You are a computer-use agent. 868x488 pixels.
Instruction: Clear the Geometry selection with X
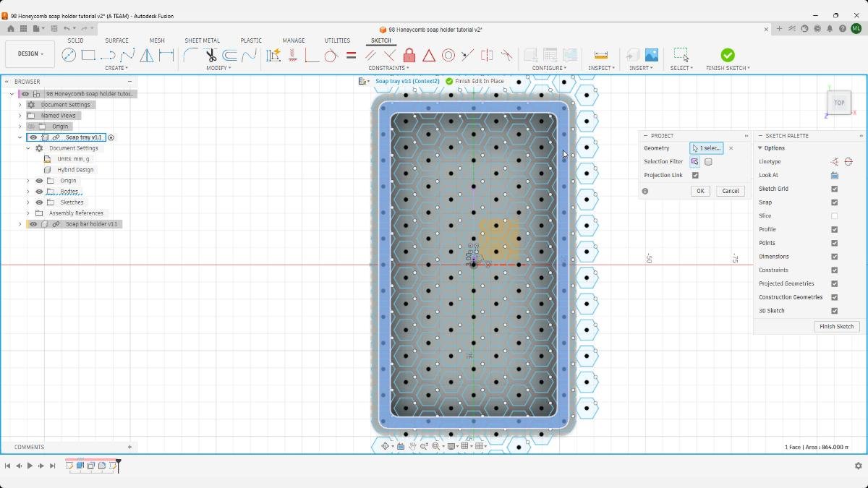pos(731,148)
